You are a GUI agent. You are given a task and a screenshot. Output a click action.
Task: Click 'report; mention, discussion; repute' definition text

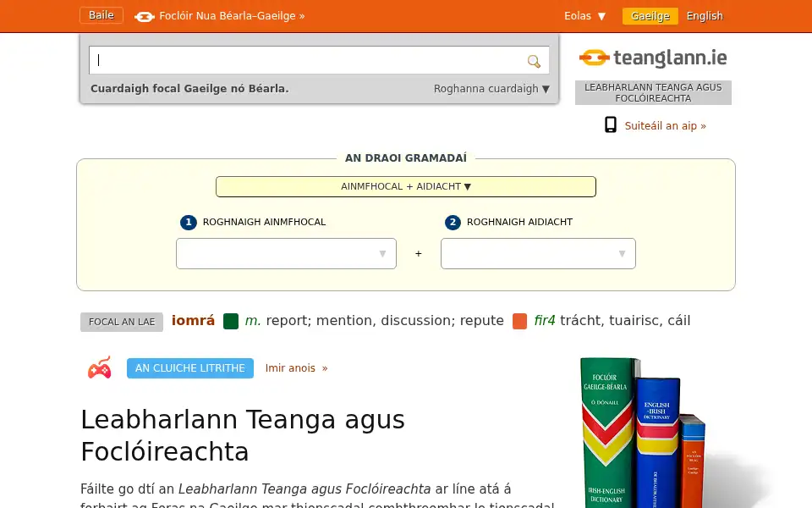coord(385,320)
